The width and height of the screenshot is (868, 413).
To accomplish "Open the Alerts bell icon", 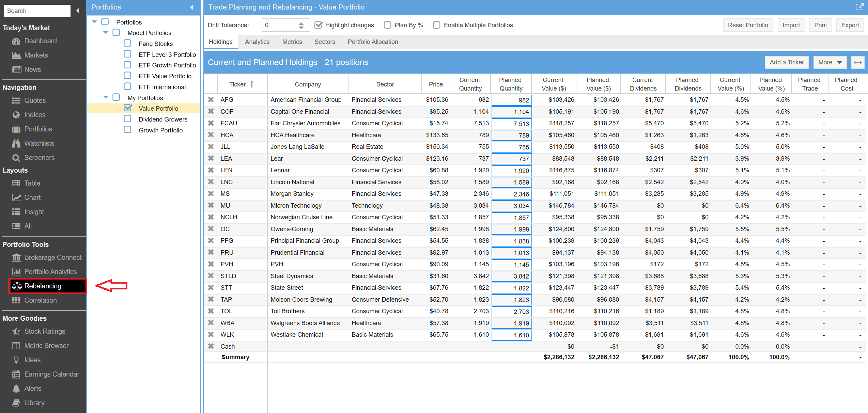I will 16,388.
